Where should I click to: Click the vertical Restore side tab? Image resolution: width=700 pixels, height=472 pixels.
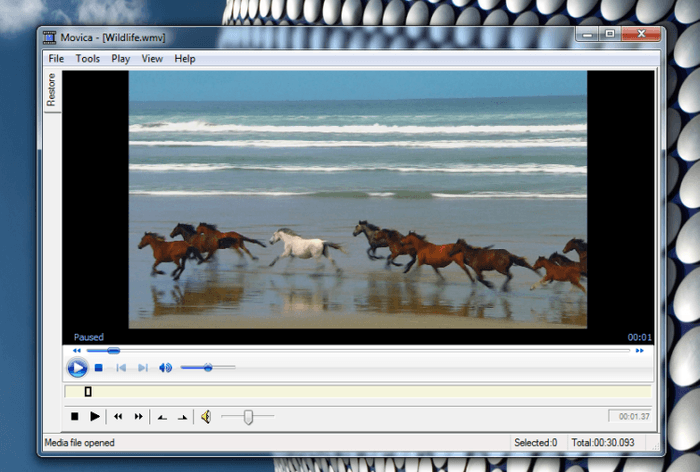(x=51, y=90)
